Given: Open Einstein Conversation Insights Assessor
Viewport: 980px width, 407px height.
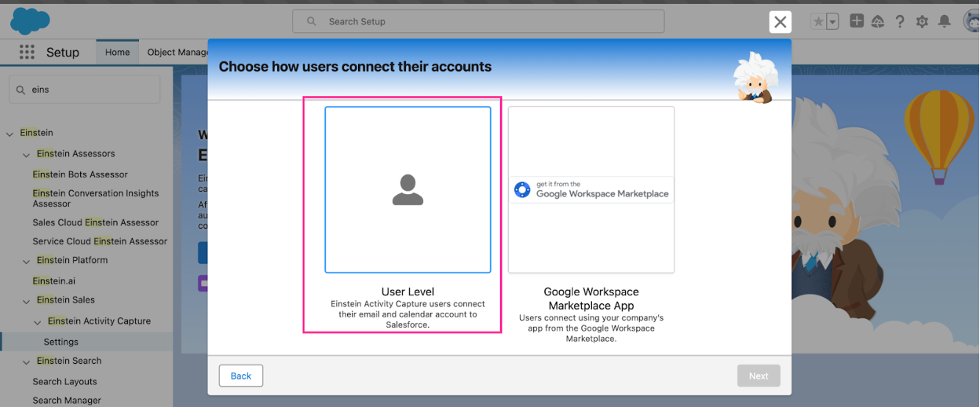Looking at the screenshot, I should point(96,198).
